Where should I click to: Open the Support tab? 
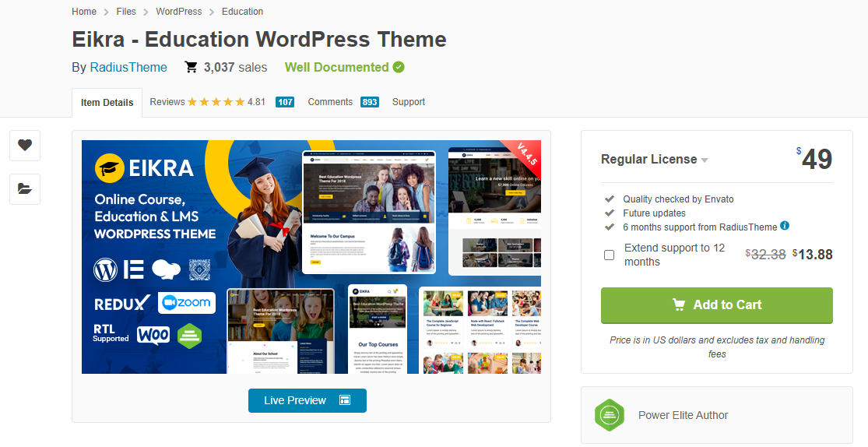click(x=409, y=102)
